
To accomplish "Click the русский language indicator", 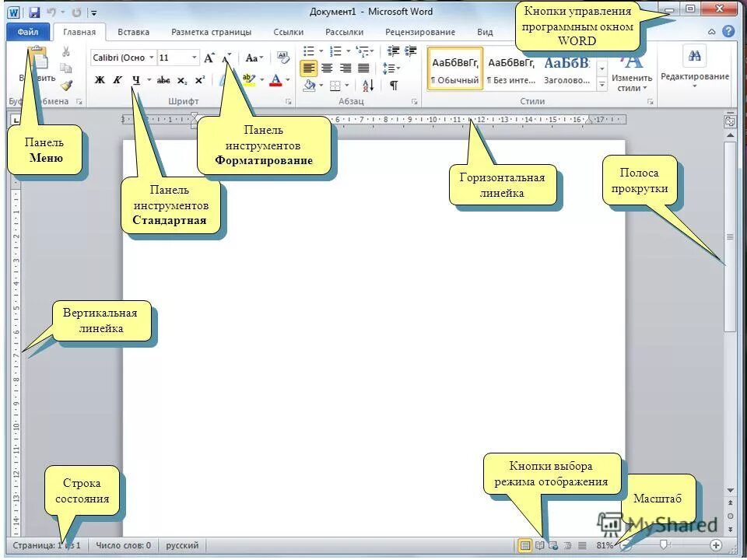I will click(182, 545).
